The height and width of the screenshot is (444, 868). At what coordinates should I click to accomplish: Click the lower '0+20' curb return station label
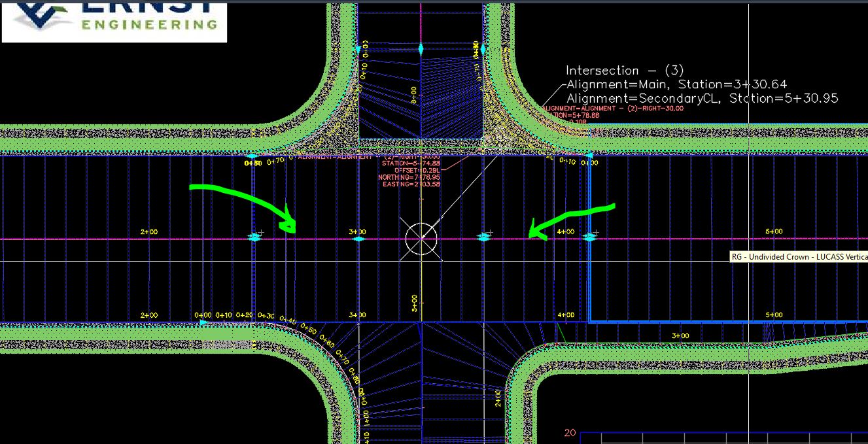245,315
